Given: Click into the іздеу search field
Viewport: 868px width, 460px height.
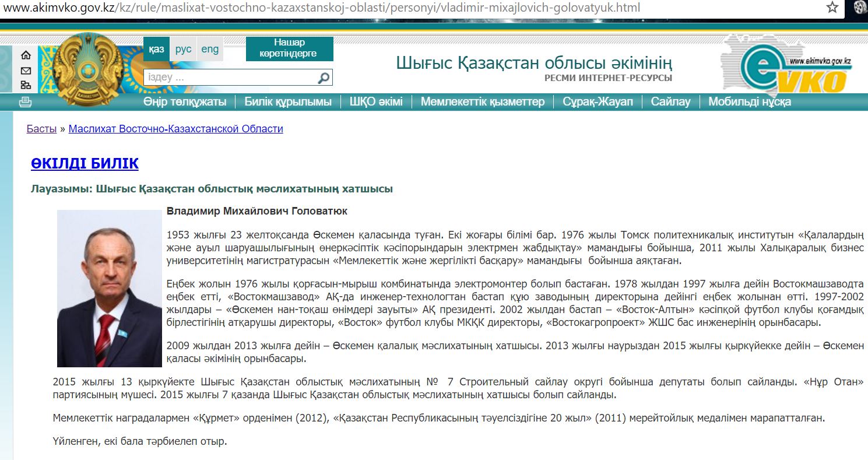Looking at the screenshot, I should pyautogui.click(x=230, y=78).
